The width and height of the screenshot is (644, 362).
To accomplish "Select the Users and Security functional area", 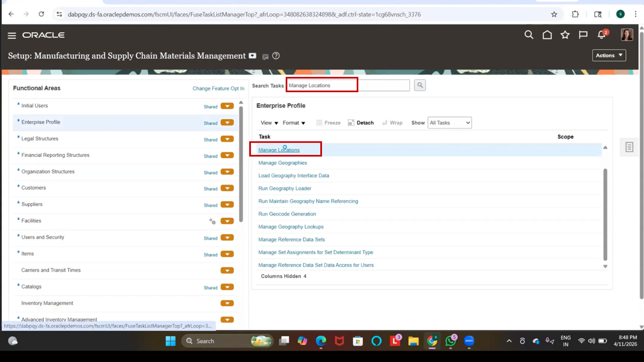I will tap(43, 237).
